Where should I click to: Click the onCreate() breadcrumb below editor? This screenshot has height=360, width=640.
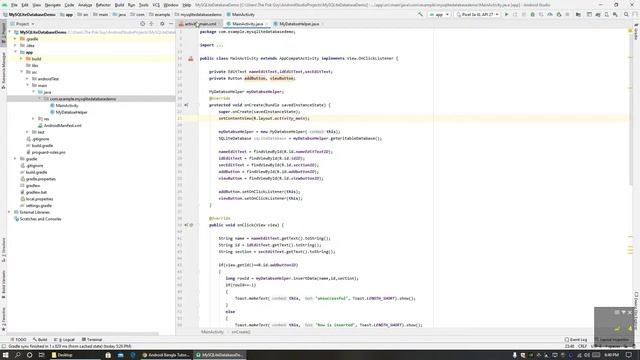tap(241, 332)
